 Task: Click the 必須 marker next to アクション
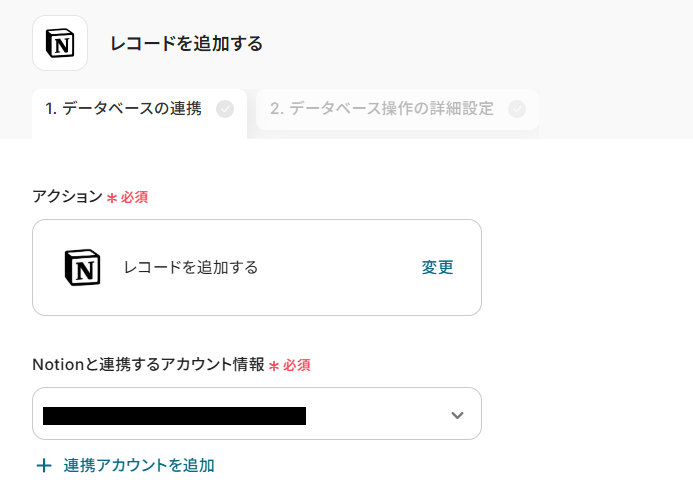coord(135,197)
